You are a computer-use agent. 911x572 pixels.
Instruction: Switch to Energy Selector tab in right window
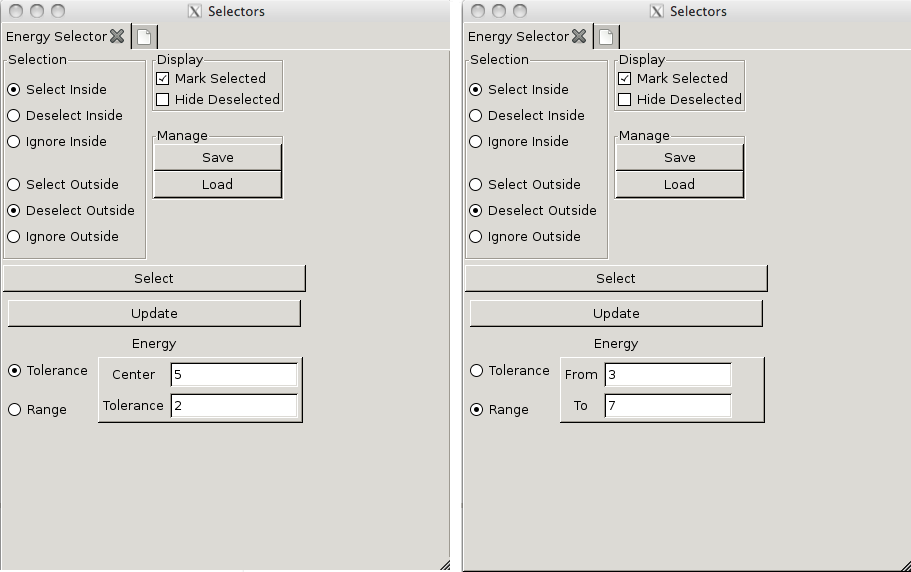[x=518, y=37]
